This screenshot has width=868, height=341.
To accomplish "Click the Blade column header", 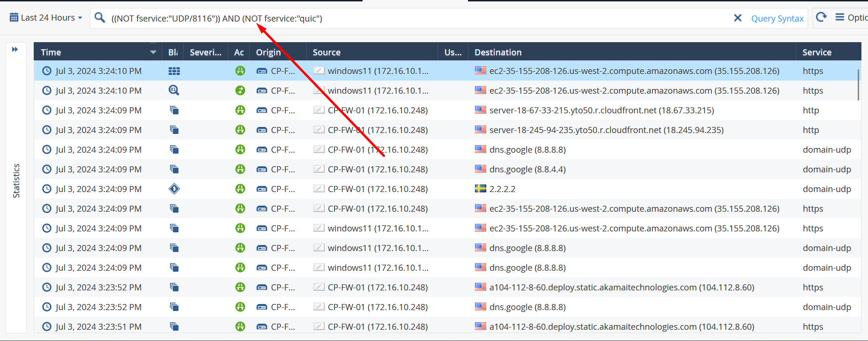I will coord(173,52).
